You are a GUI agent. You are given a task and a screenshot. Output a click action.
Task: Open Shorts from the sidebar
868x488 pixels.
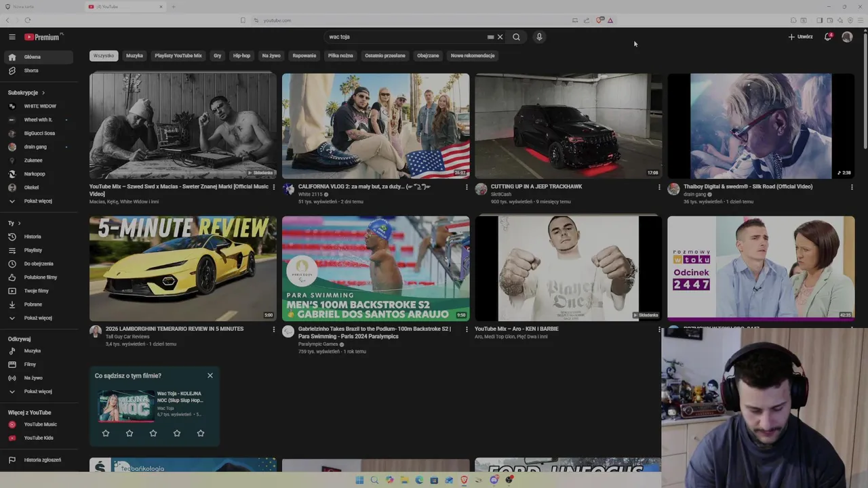coord(38,70)
